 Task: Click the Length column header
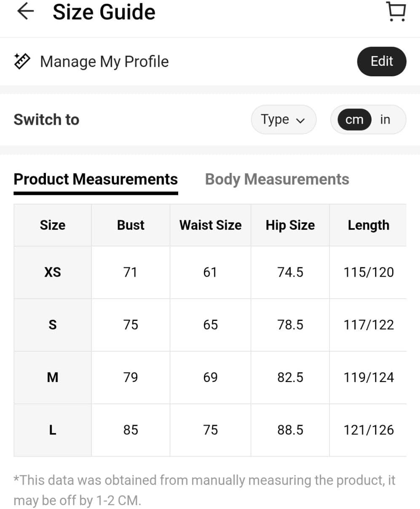pos(369,225)
